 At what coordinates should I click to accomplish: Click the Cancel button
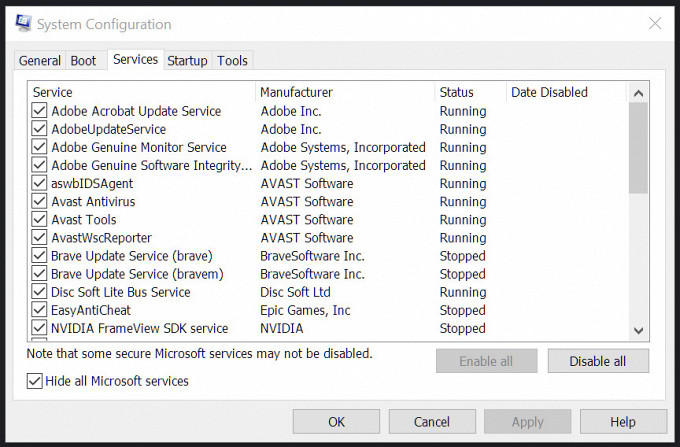[x=432, y=422]
